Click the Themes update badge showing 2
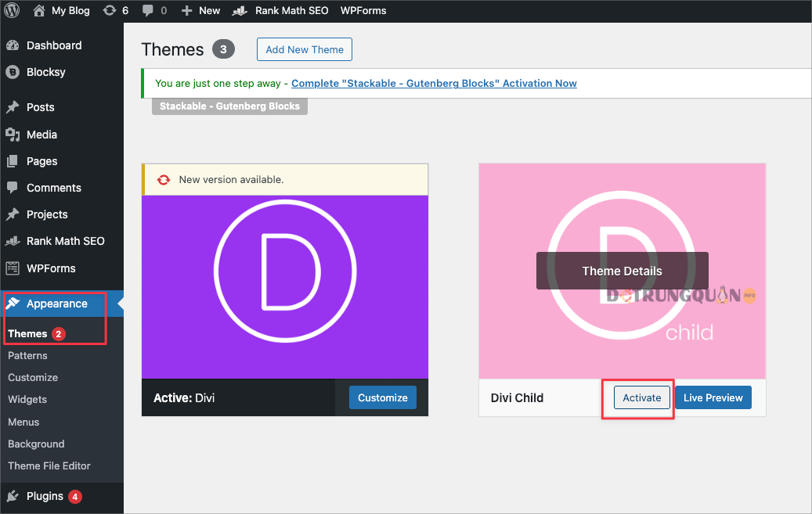This screenshot has width=812, height=514. [x=59, y=334]
